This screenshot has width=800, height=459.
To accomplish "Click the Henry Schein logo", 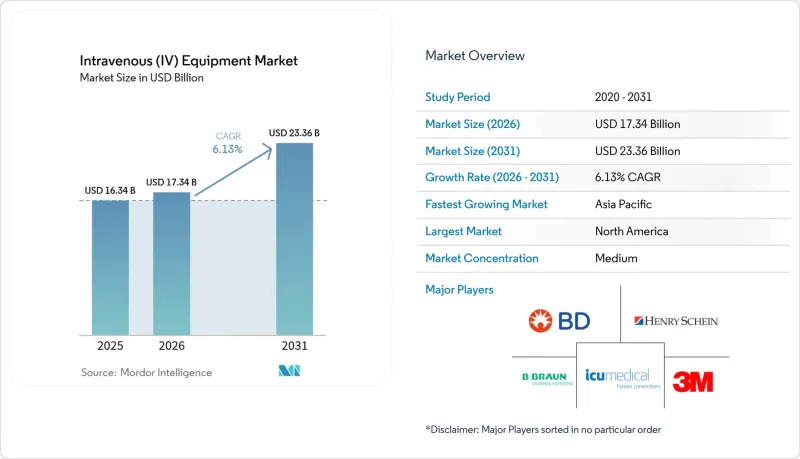I will 676,321.
